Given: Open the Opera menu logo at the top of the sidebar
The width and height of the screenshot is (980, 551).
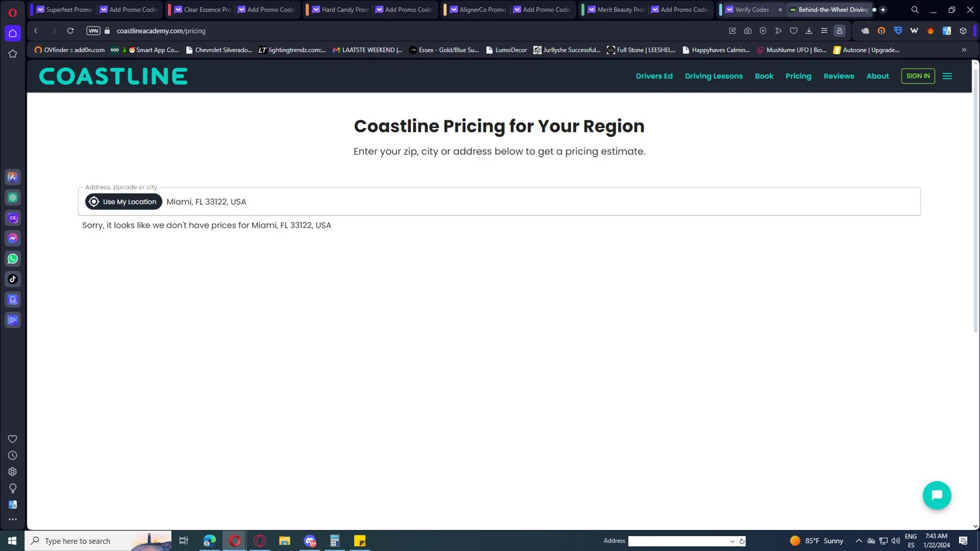Looking at the screenshot, I should (x=12, y=12).
